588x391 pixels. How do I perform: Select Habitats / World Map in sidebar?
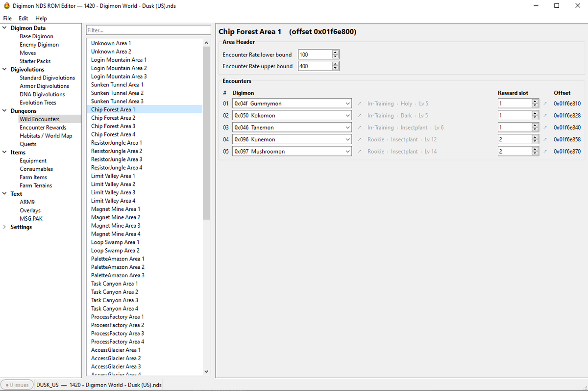pos(46,136)
